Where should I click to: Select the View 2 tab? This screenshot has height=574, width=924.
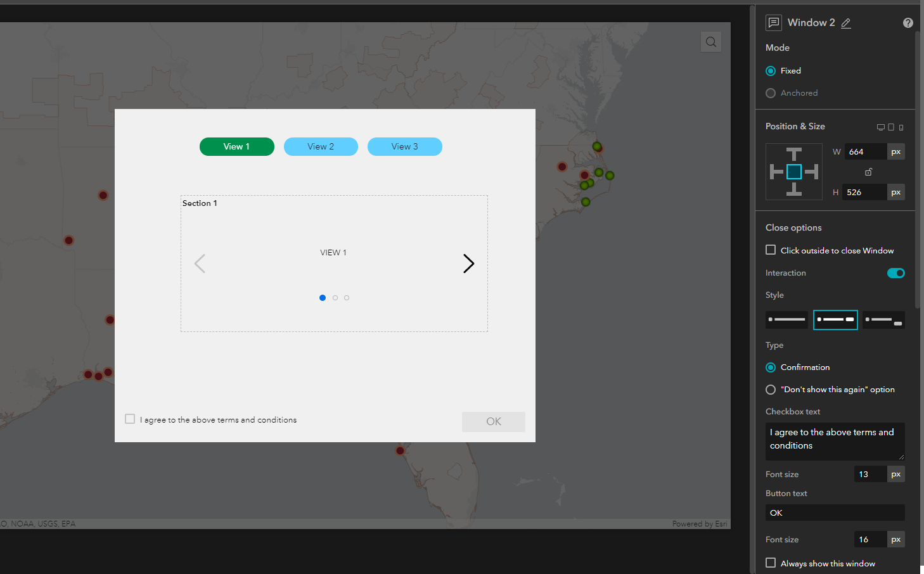point(321,146)
